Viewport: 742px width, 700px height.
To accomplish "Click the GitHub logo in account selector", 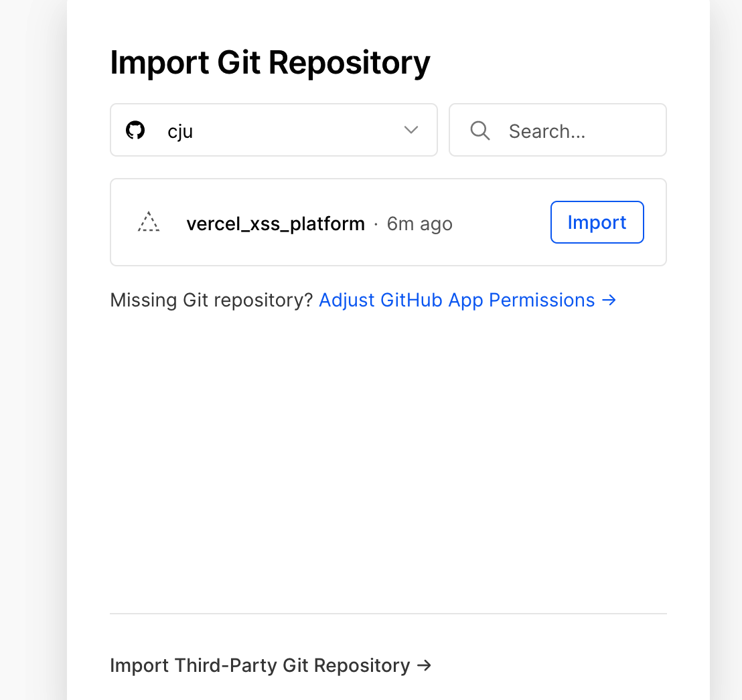I will pyautogui.click(x=135, y=130).
